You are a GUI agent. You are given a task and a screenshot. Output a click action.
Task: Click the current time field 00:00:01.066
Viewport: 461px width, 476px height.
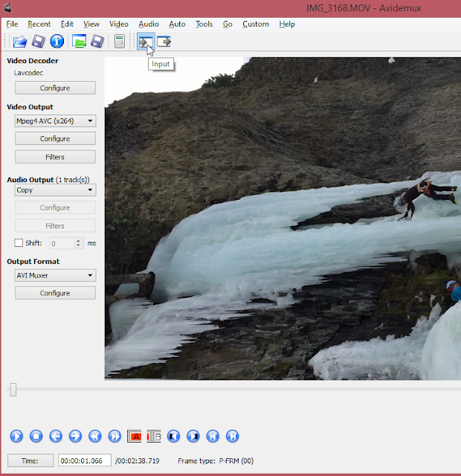tap(85, 460)
